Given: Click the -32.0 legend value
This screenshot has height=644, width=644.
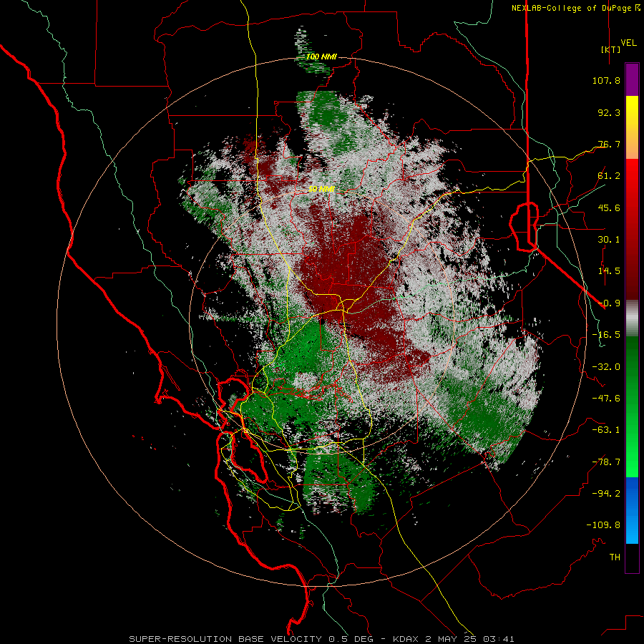Looking at the screenshot, I should click(606, 367).
